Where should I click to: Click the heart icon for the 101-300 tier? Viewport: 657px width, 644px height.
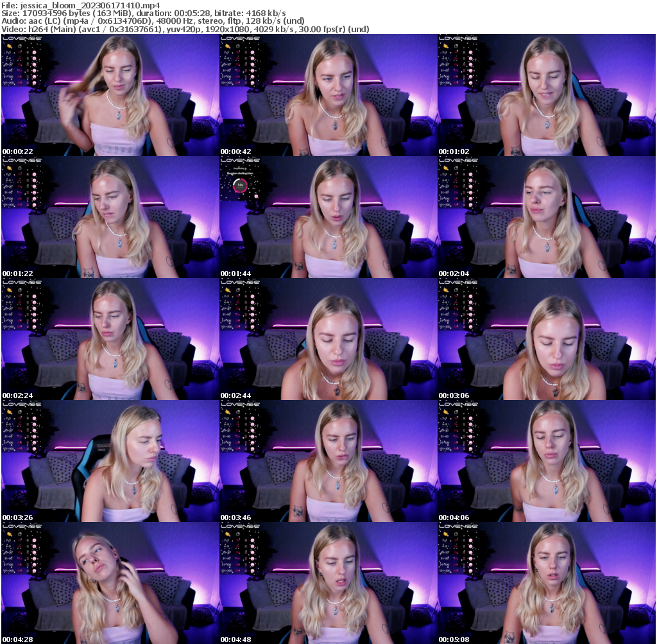tap(34, 83)
